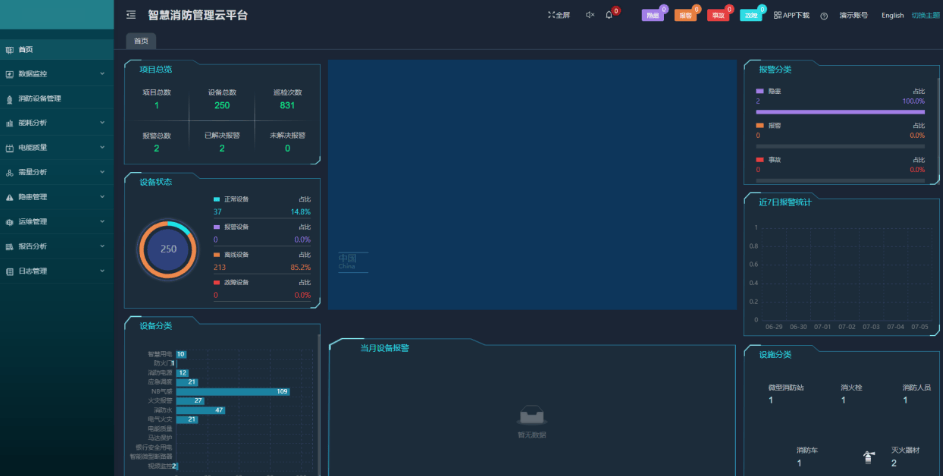This screenshot has height=476, width=943.
Task: Click the APP下载 QR code icon
Action: point(778,15)
